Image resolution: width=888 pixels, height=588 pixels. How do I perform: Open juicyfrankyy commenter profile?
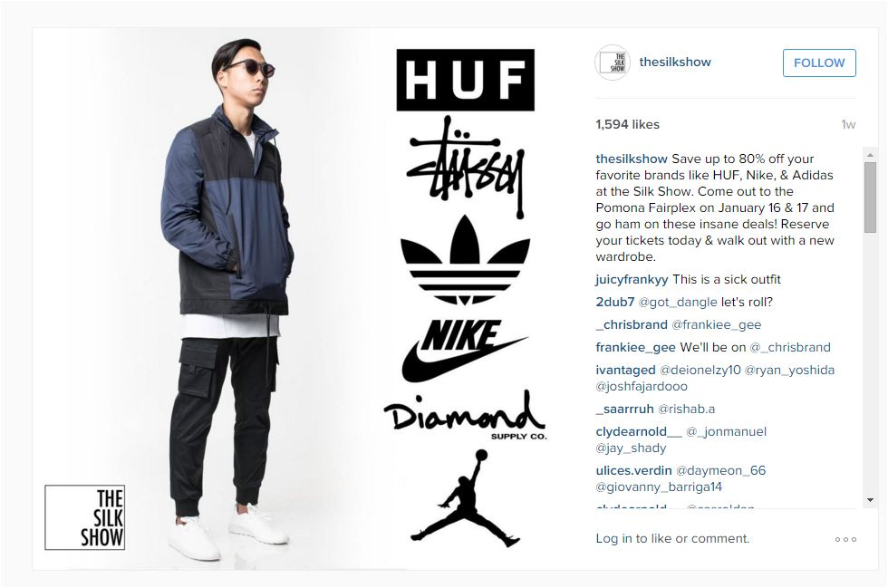pyautogui.click(x=632, y=279)
